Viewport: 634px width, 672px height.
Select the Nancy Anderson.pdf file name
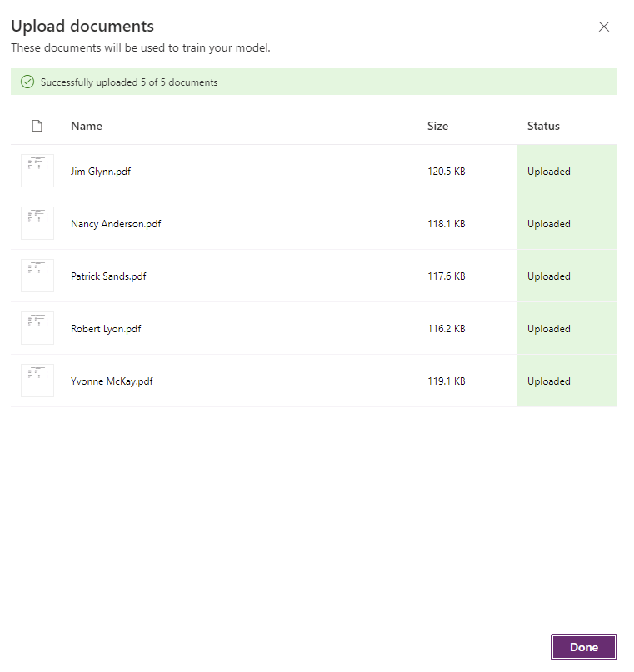coord(116,224)
